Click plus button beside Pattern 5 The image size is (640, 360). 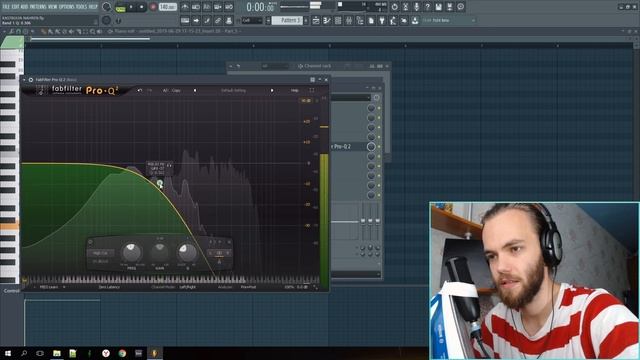(x=306, y=20)
